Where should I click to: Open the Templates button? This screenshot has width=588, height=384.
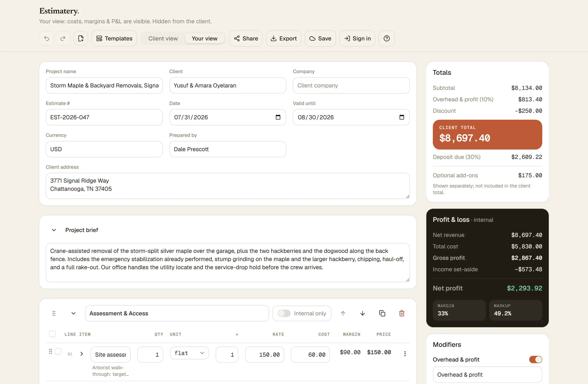[114, 39]
